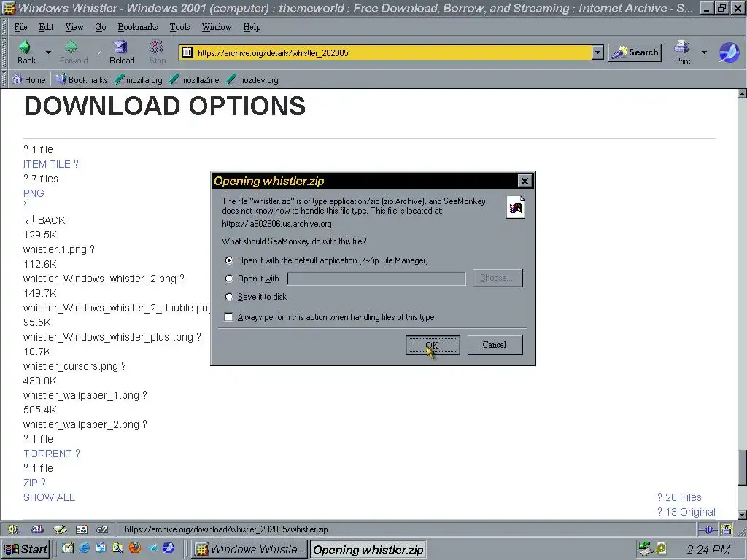Open the Bookmarks menu
747x560 pixels.
point(138,27)
